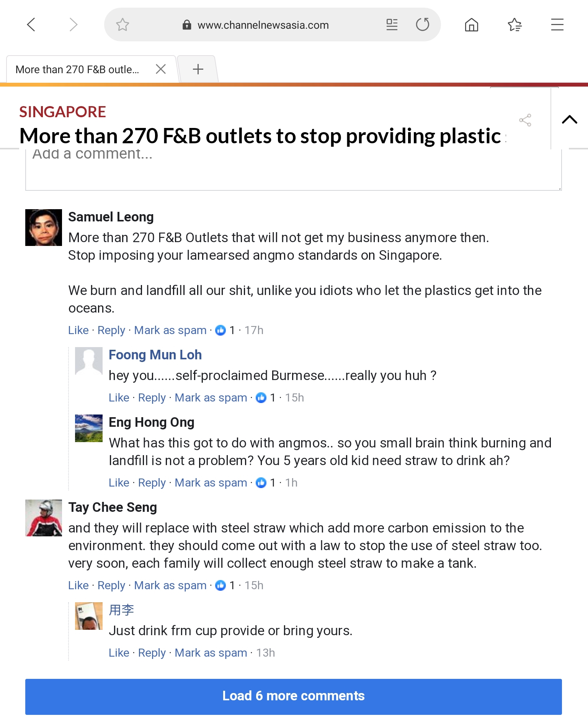Open the bookmarks list
This screenshot has width=588, height=721.
click(514, 25)
